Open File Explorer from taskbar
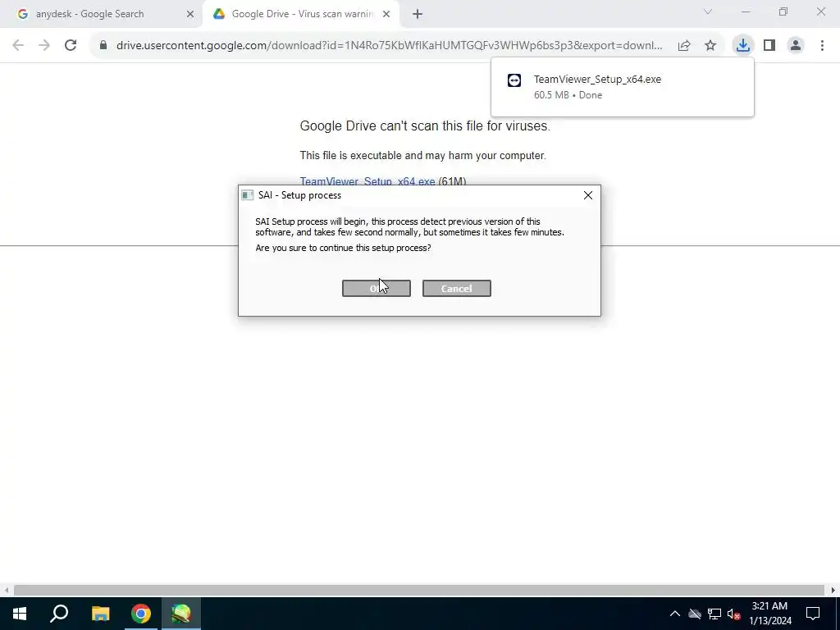840x630 pixels. (100, 614)
